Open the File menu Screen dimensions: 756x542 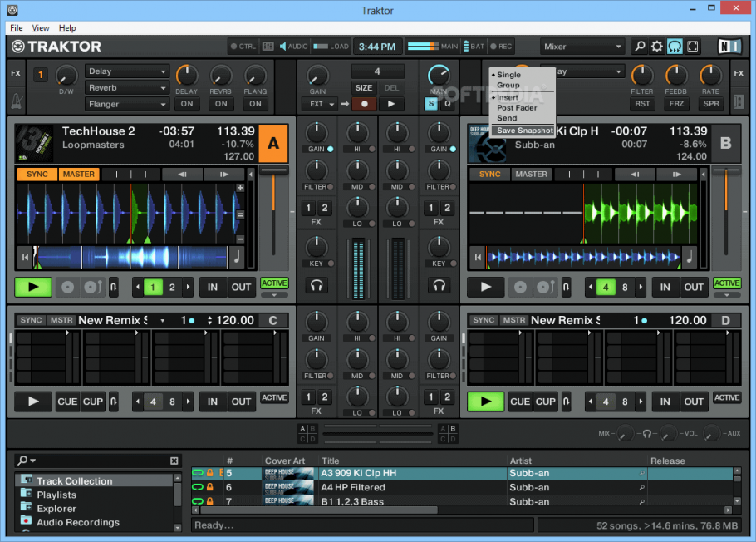click(x=16, y=27)
